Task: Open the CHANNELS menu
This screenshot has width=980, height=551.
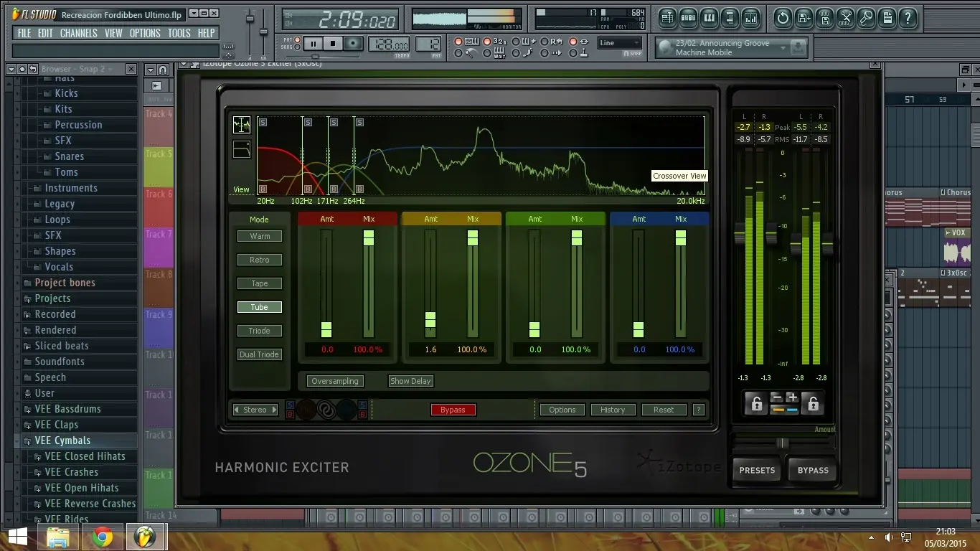Action: pyautogui.click(x=78, y=32)
